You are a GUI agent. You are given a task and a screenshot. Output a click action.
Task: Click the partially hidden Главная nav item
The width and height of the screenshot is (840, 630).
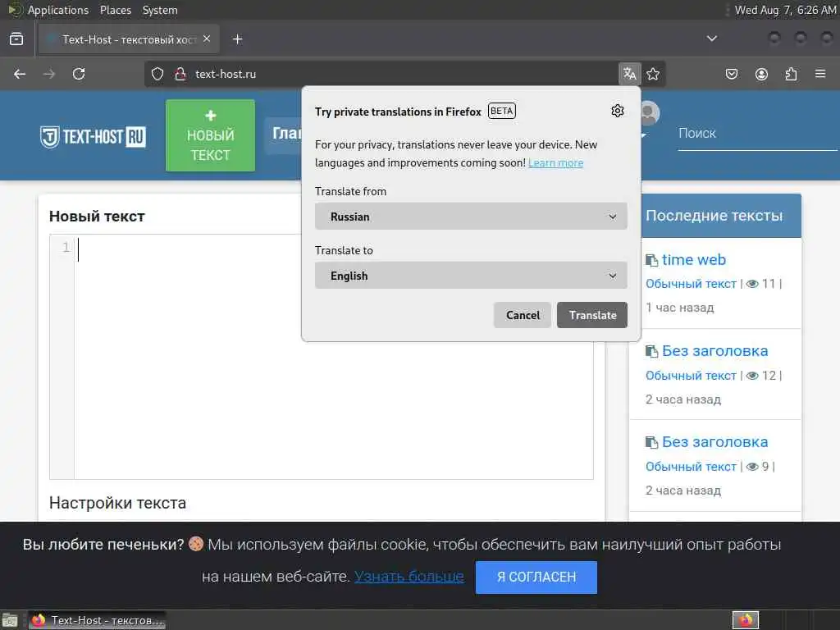[x=284, y=133]
